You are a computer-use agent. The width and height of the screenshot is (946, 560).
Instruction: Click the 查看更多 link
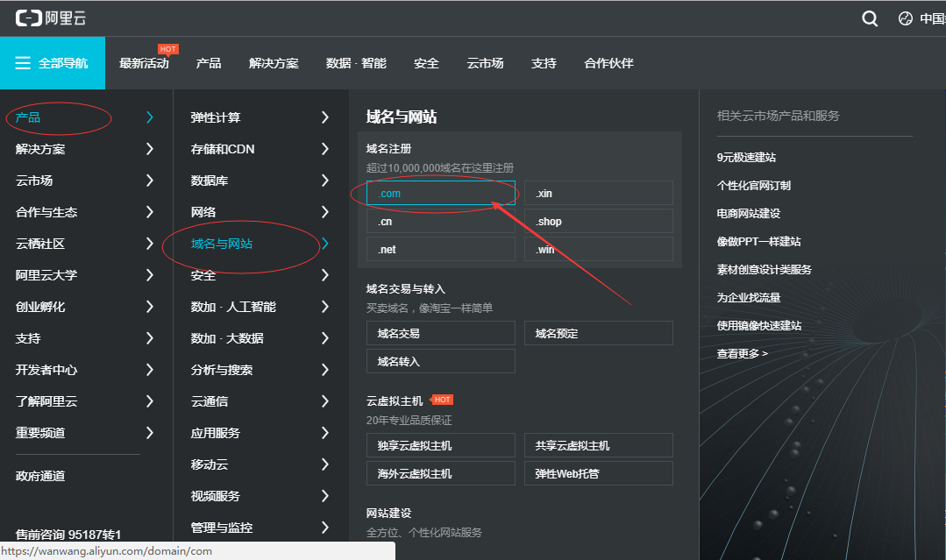click(742, 353)
